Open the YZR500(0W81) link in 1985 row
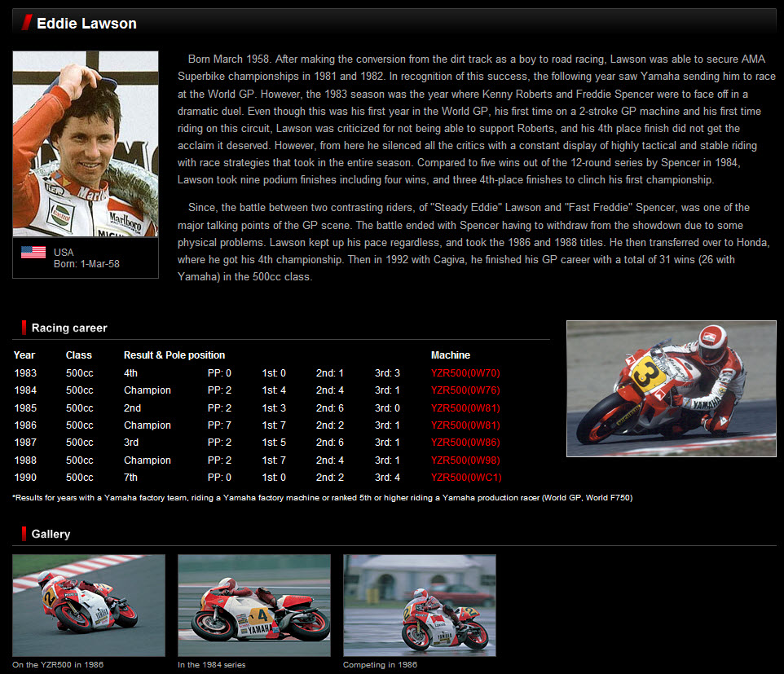Image resolution: width=784 pixels, height=674 pixels. tap(465, 408)
